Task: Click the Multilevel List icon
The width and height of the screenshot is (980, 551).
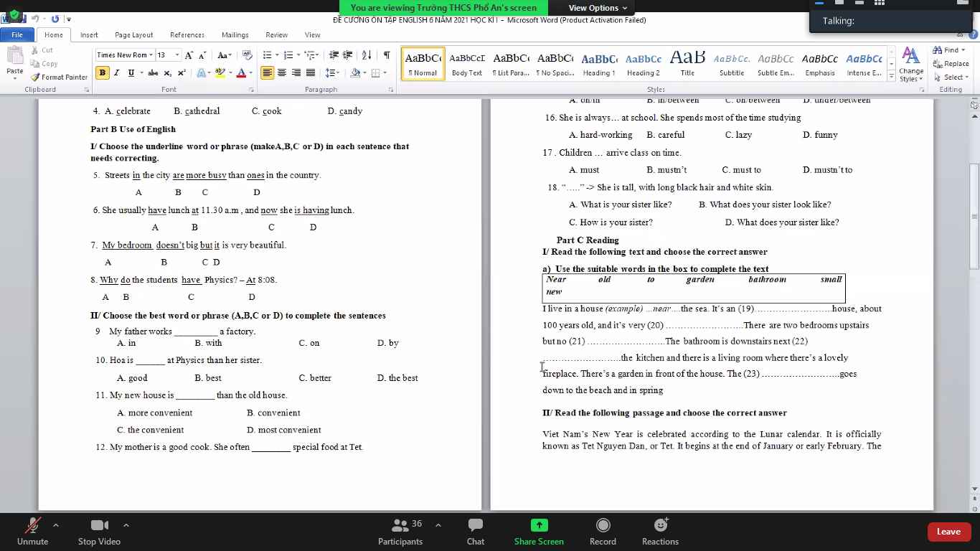Action: (310, 55)
